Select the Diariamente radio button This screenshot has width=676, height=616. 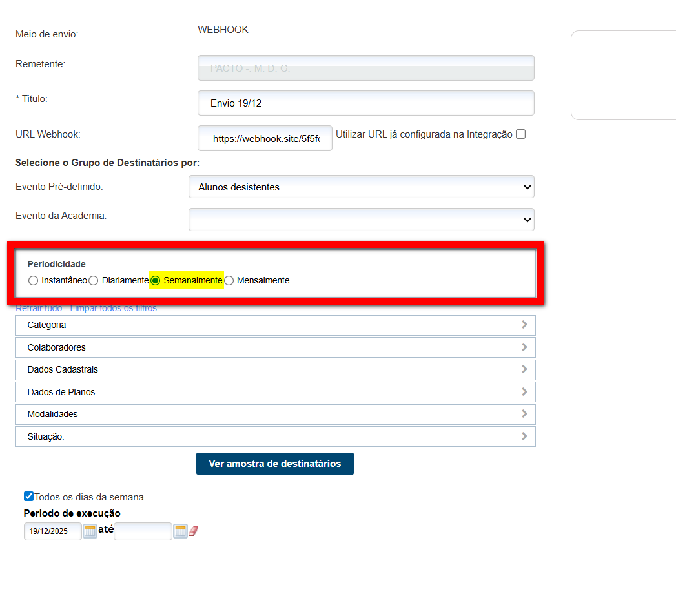(x=94, y=281)
